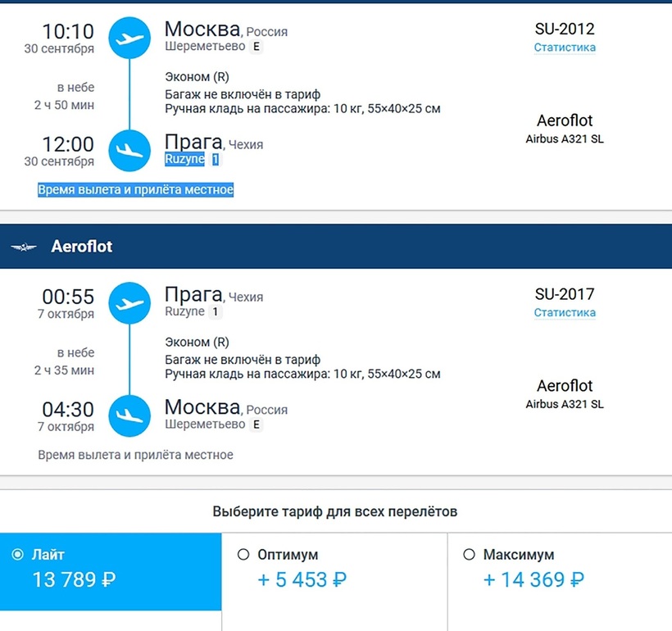This screenshot has height=631, width=672.
Task: Click the Prague departure plane icon at 00:55
Action: tap(129, 303)
